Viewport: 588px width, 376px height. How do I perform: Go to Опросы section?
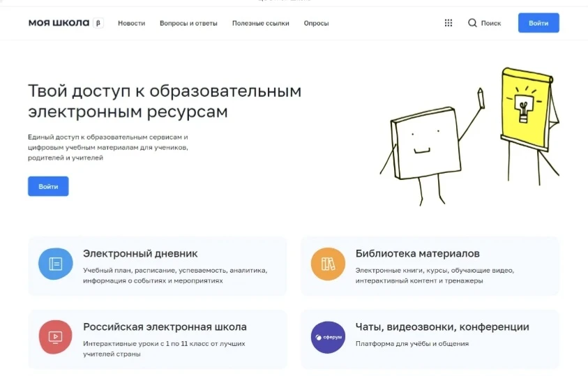pos(316,23)
